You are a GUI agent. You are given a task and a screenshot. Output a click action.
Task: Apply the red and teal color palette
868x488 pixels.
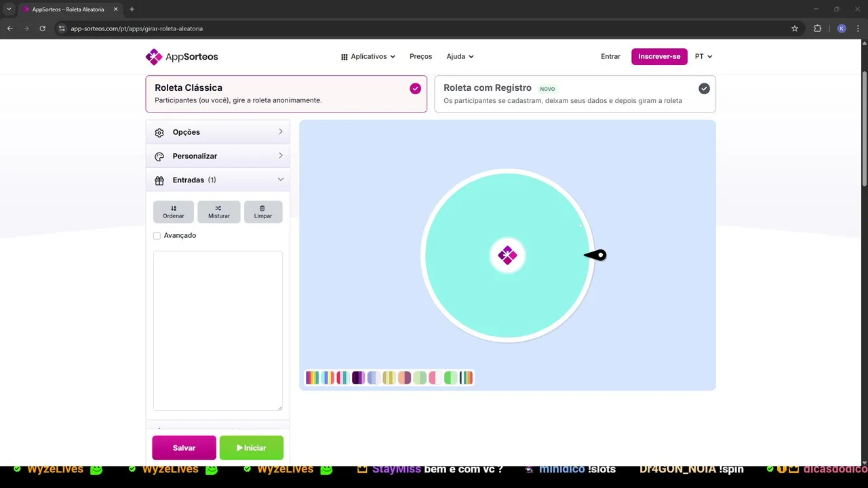tap(343, 378)
